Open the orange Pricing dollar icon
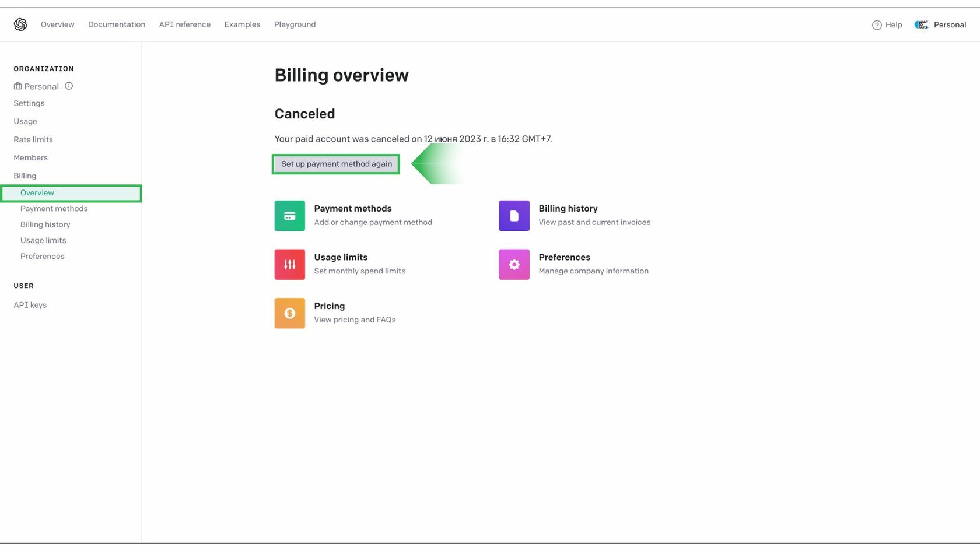This screenshot has height=551, width=980. (x=289, y=313)
